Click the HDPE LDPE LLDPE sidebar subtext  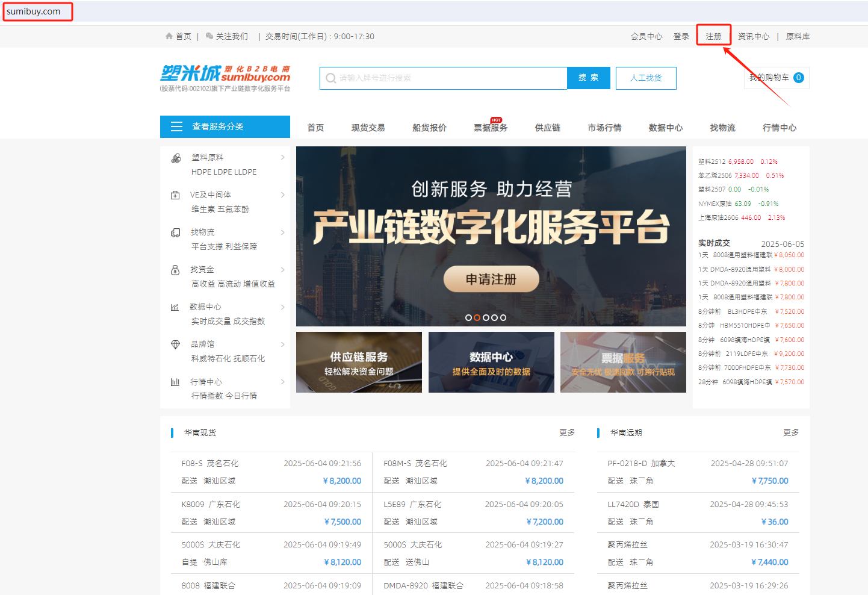point(224,172)
